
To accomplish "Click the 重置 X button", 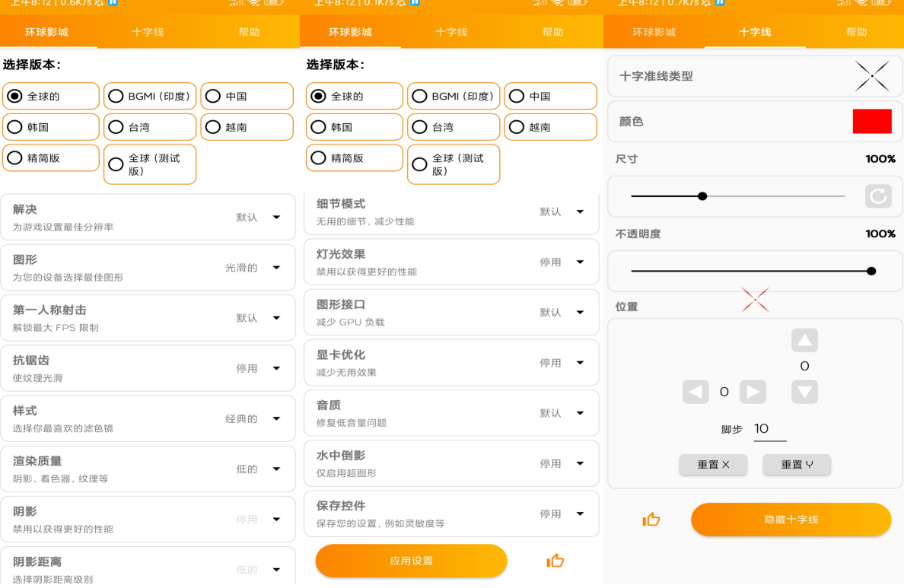I will point(713,464).
